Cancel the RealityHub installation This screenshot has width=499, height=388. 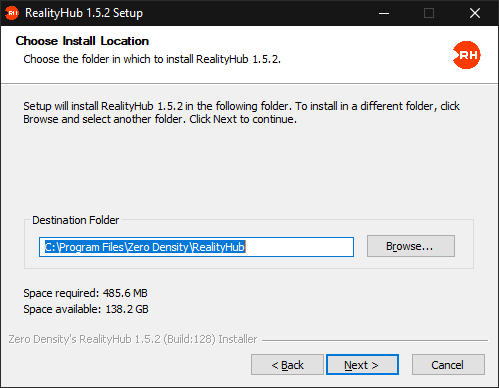tap(448, 365)
